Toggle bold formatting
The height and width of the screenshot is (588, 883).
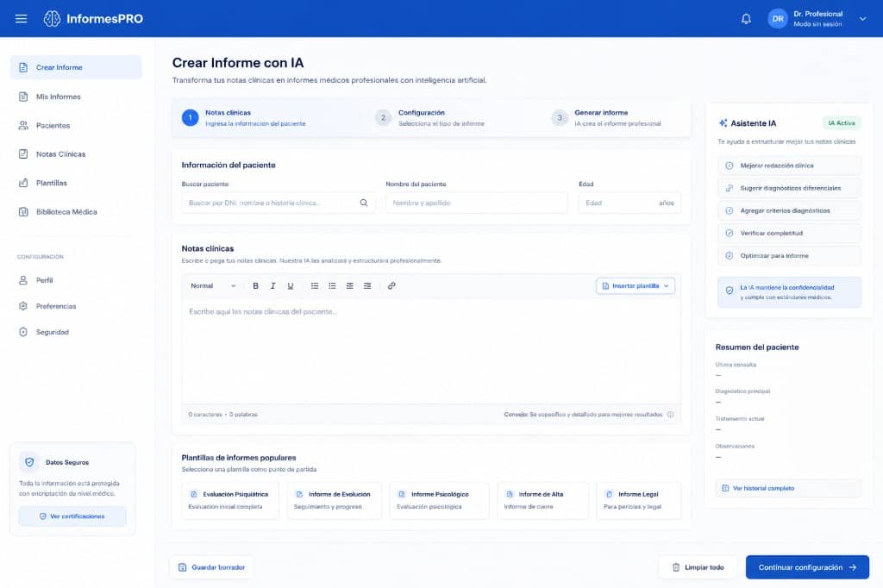coord(255,285)
